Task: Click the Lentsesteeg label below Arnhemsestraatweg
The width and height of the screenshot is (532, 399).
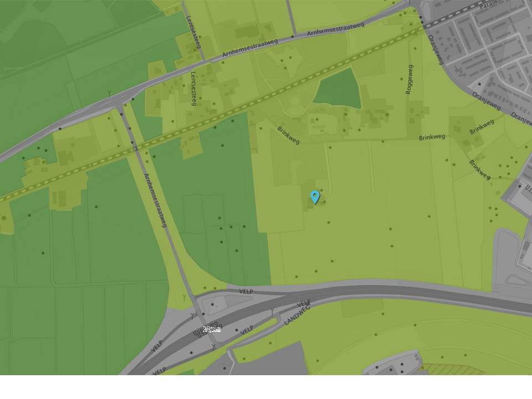Action: [x=193, y=89]
